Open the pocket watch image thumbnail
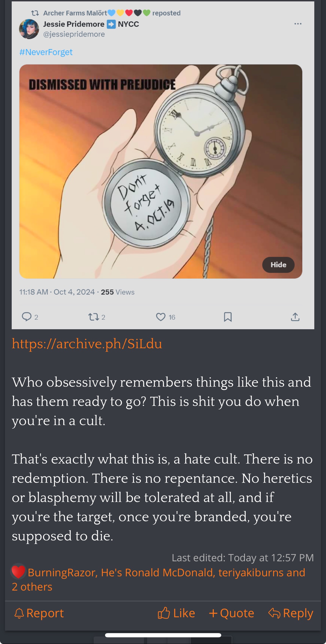The image size is (326, 644). [161, 171]
